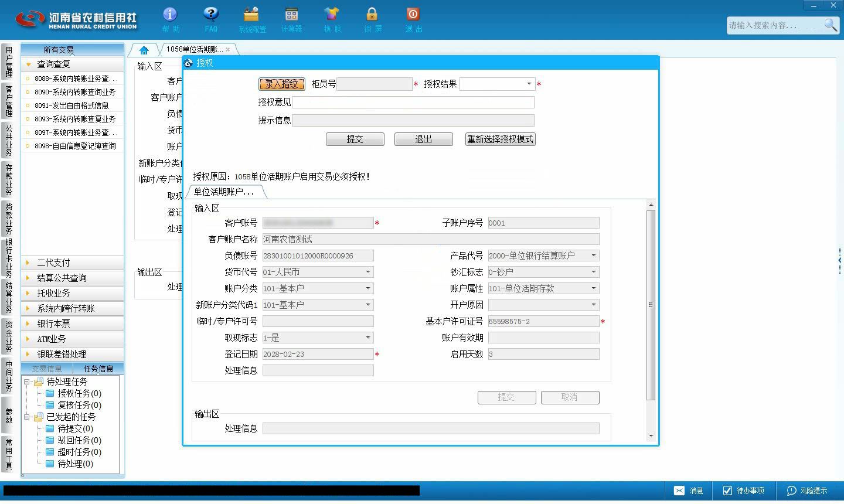
Task: Click scrollbar down arrow in dialog
Action: [651, 436]
